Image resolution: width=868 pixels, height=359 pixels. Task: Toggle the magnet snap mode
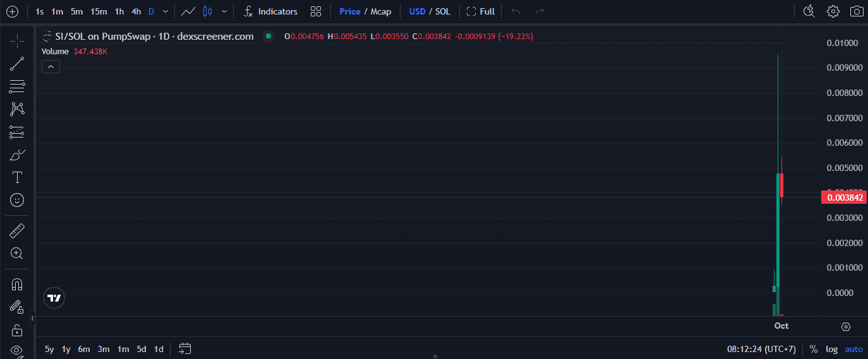(17, 285)
